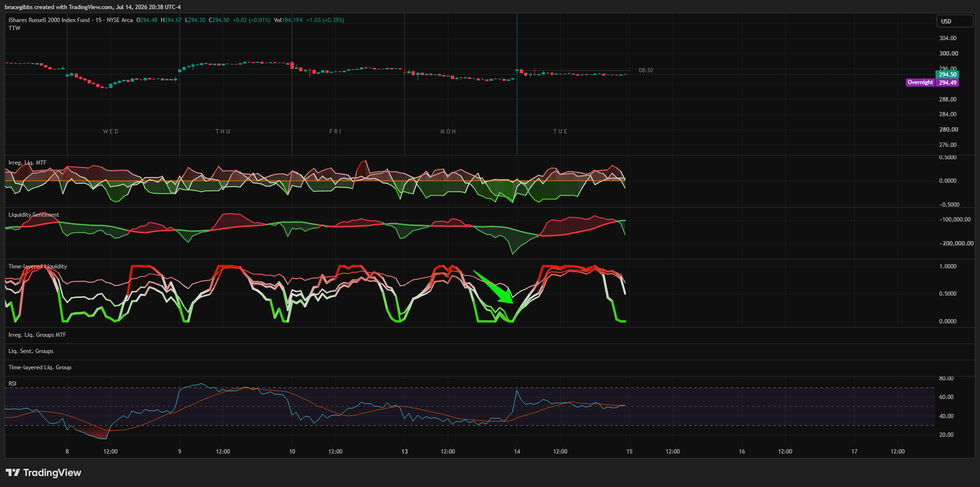Click the 60.00 RSI axis value
Image resolution: width=980 pixels, height=487 pixels.
click(946, 397)
